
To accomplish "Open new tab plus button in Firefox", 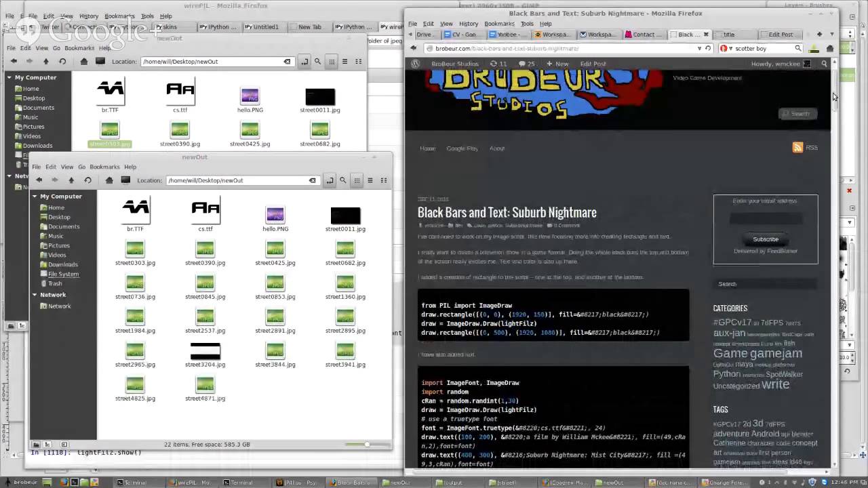I will click(x=819, y=35).
